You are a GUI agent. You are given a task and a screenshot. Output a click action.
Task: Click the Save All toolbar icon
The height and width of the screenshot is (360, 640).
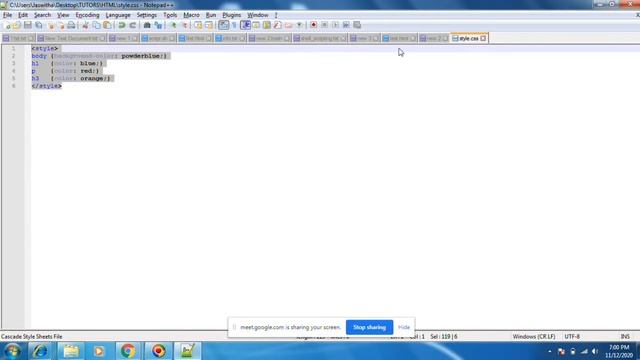coord(39,25)
